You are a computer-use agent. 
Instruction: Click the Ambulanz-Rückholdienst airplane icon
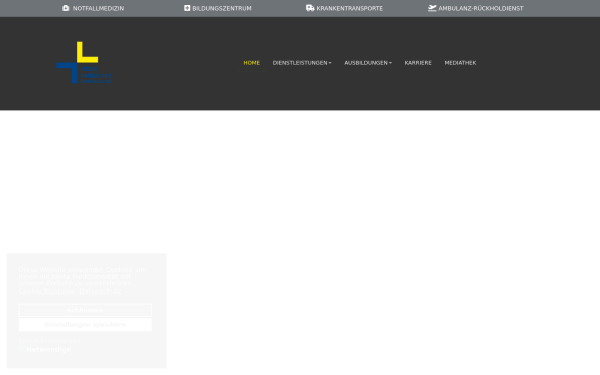coord(432,8)
